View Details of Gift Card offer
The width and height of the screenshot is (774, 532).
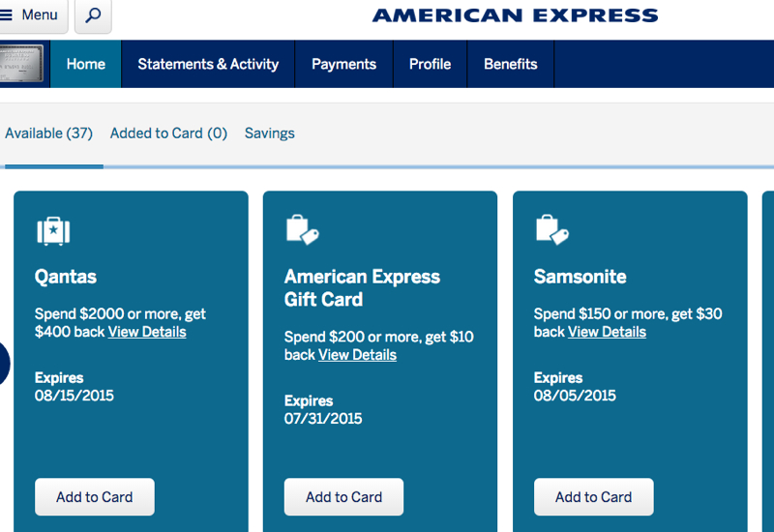(x=357, y=355)
